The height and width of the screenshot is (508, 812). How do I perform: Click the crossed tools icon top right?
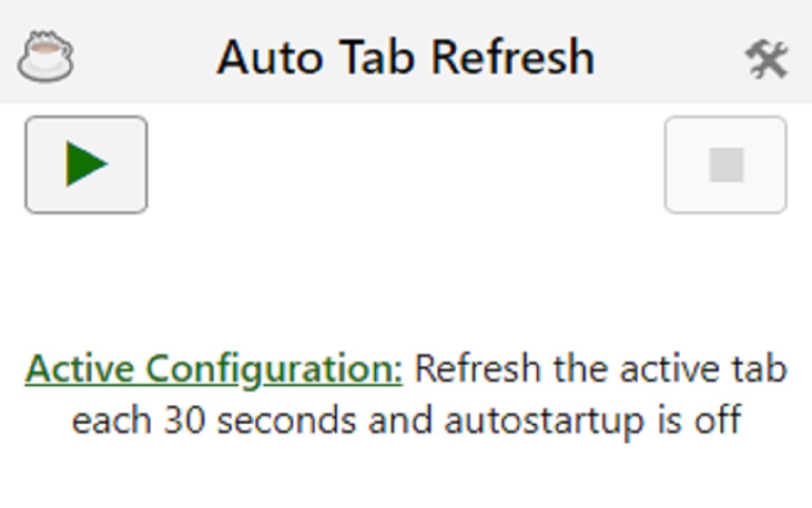coord(766,59)
